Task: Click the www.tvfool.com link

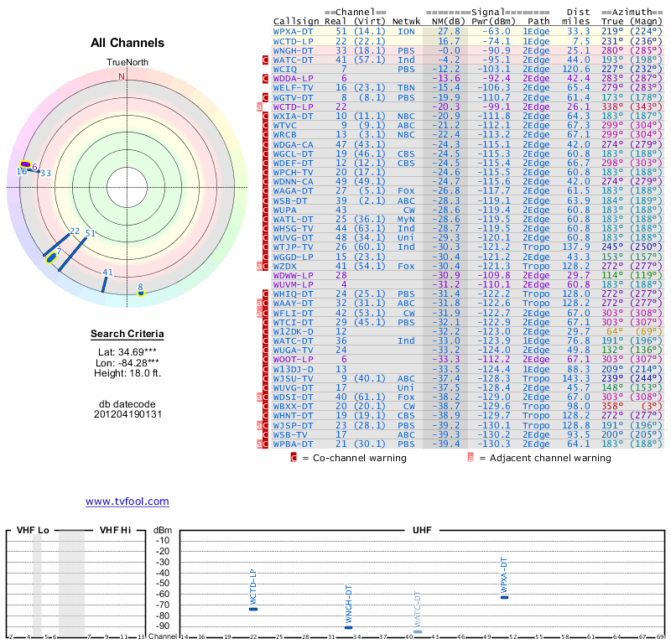Action: coord(127,501)
